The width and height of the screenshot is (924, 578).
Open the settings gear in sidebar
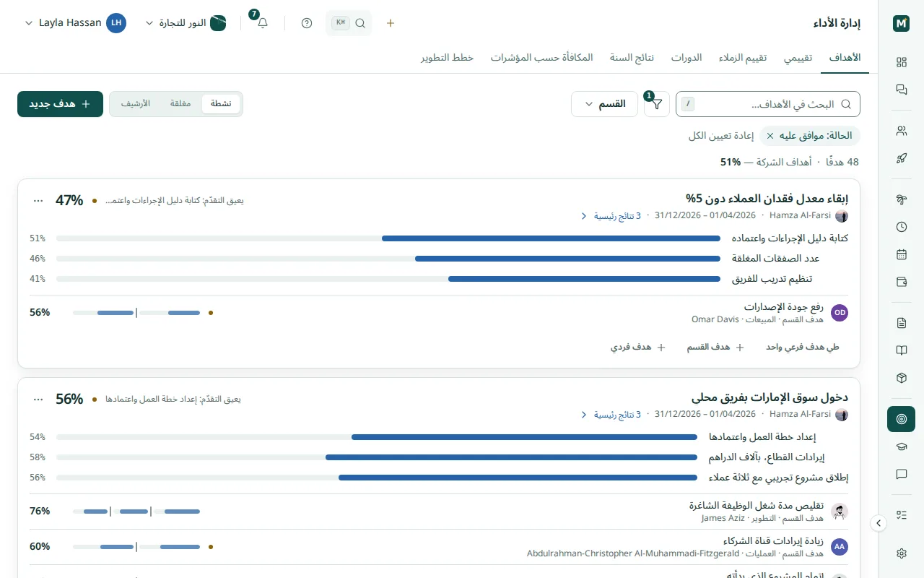click(901, 553)
